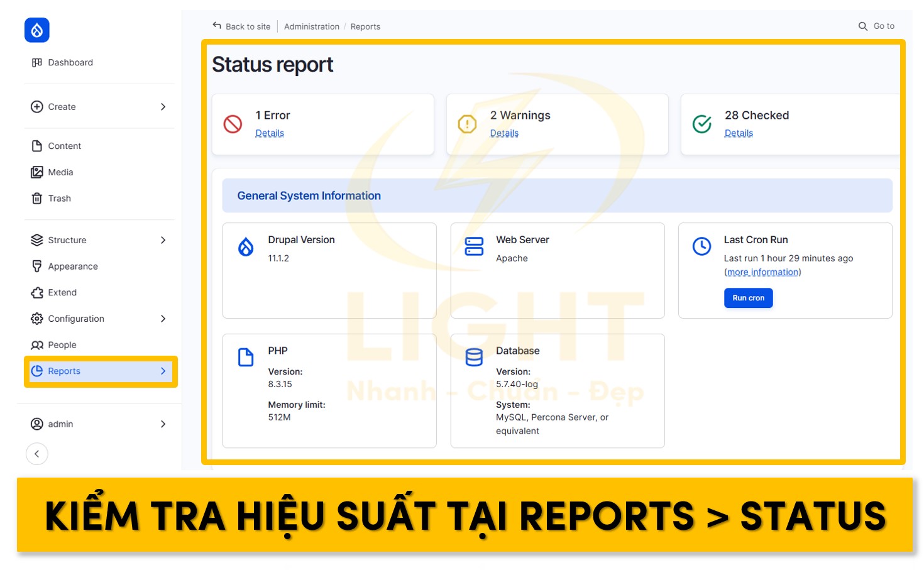The image size is (924, 570).
Task: Click the Database cylinder icon
Action: click(x=474, y=357)
